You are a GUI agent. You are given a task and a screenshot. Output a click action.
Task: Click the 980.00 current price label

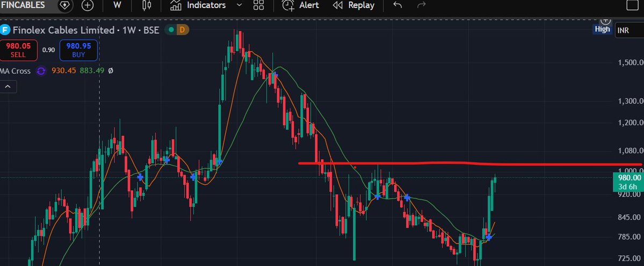630,178
